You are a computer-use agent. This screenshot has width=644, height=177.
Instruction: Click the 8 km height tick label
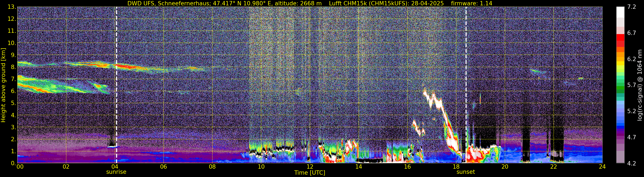point(13,67)
